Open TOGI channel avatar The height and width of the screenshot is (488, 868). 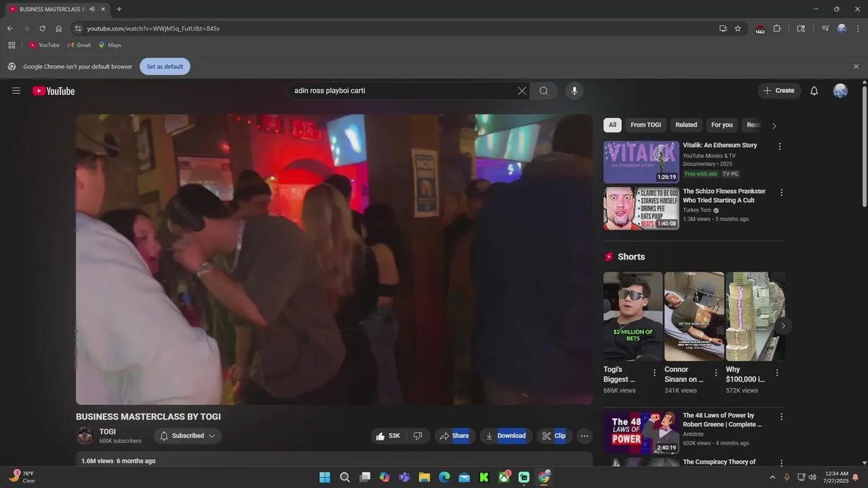click(85, 436)
